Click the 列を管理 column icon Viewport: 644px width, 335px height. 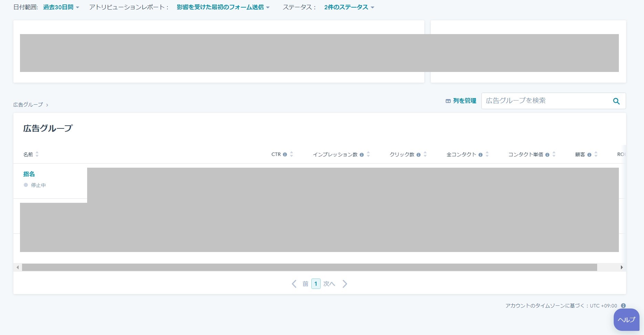[448, 101]
